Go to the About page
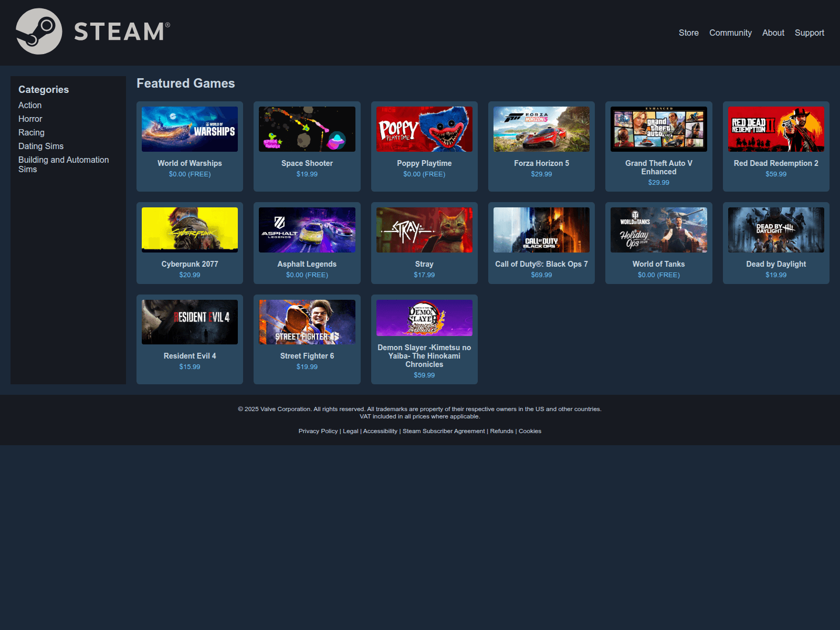 click(773, 33)
